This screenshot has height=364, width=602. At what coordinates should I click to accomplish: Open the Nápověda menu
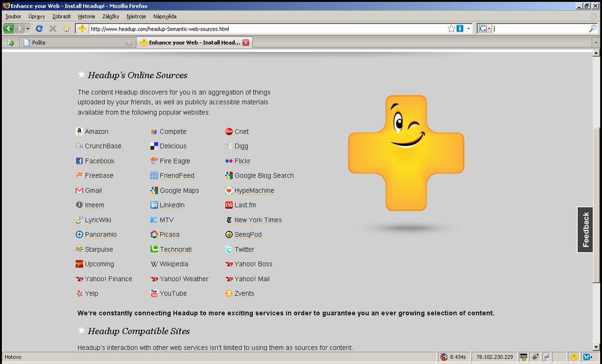point(165,16)
